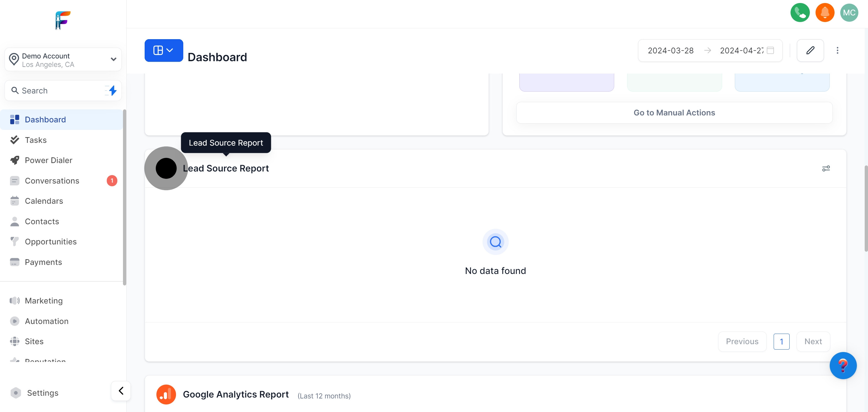Click the help question mark bubble
Screen dimensions: 868x412
tap(843, 365)
